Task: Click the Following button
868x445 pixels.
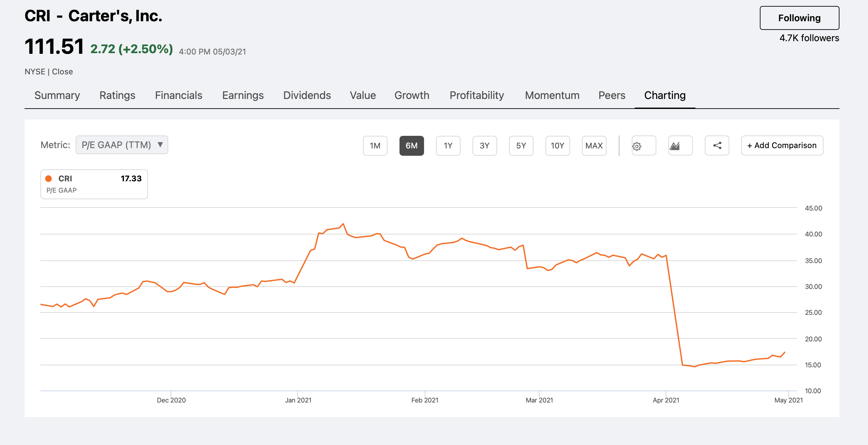Action: click(799, 18)
